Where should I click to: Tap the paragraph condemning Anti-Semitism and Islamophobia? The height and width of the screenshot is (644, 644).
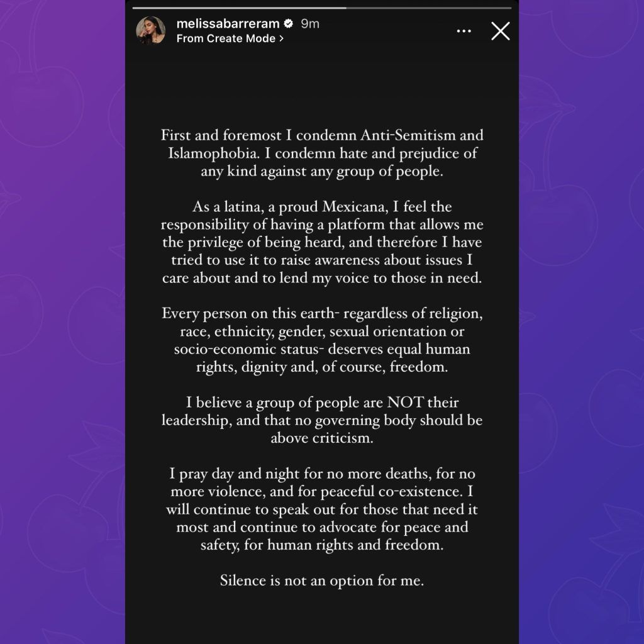tap(322, 153)
